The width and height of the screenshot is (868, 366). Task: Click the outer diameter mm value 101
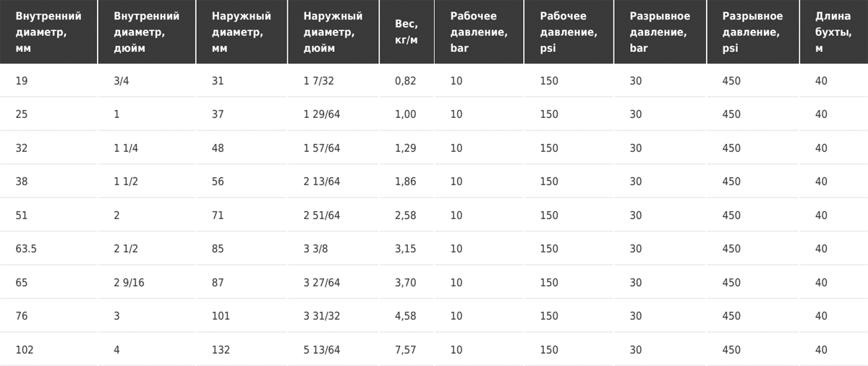click(221, 316)
